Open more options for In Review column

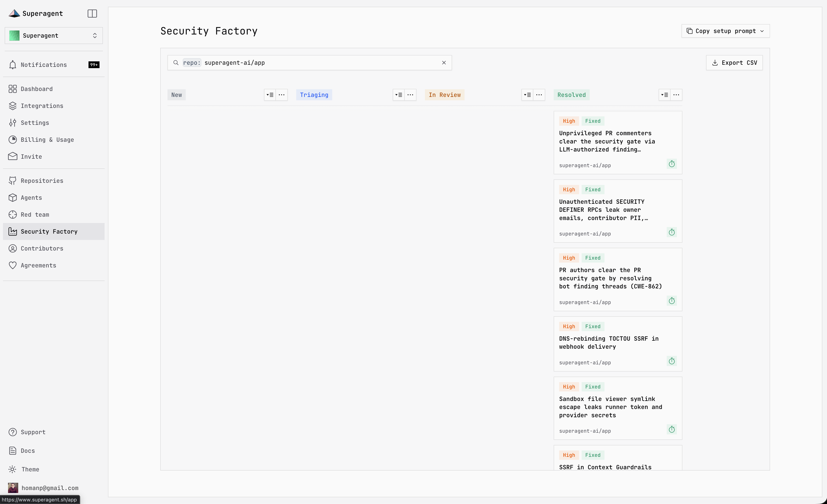(539, 95)
